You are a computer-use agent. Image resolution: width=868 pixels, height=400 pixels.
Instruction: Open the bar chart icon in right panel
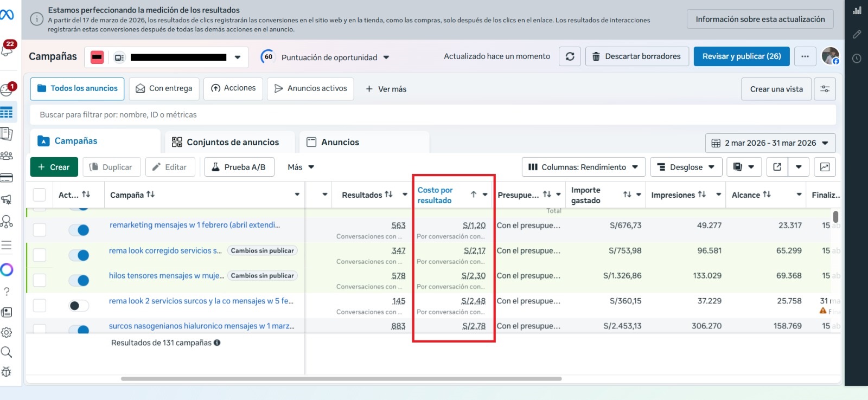click(x=857, y=10)
